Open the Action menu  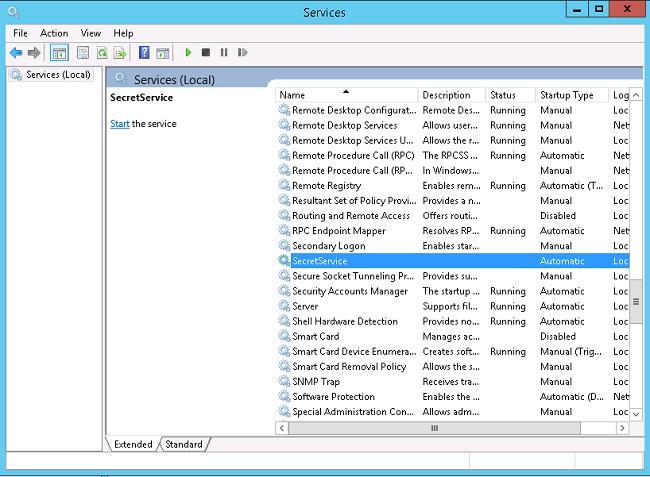tap(54, 33)
